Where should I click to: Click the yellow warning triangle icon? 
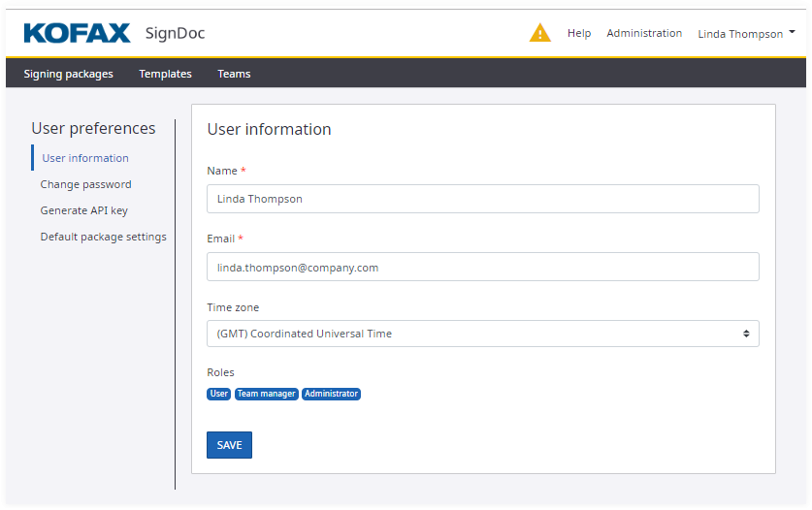pos(539,33)
